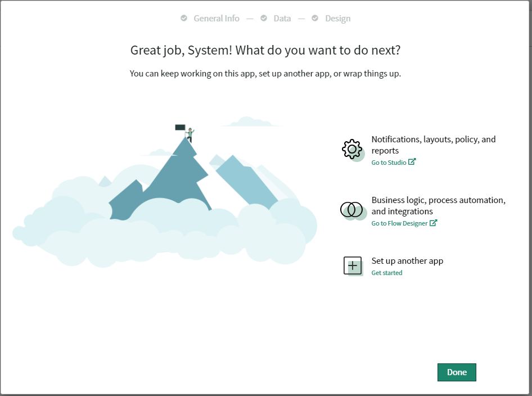This screenshot has width=532, height=396.
Task: Click the checkmark icon next to Design
Action: click(315, 18)
